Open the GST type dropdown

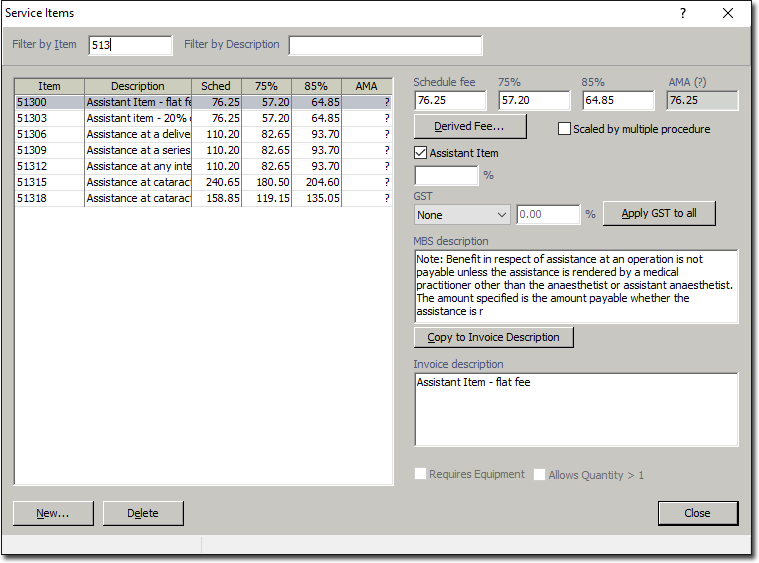click(x=462, y=215)
